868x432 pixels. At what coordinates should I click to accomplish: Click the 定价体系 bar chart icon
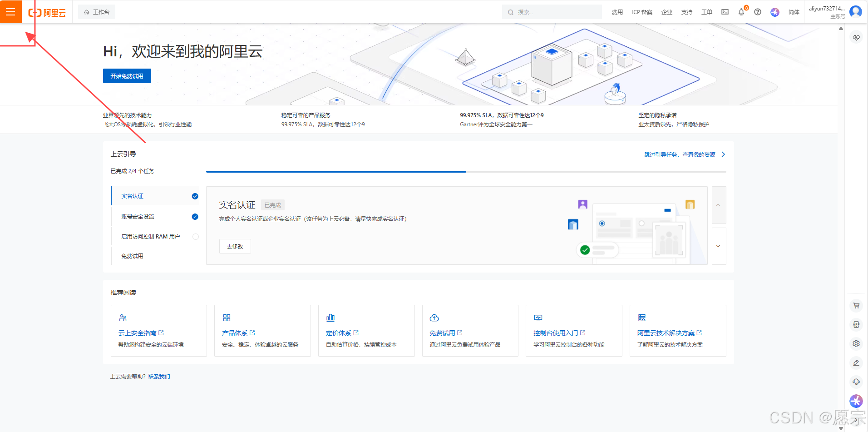click(x=330, y=318)
